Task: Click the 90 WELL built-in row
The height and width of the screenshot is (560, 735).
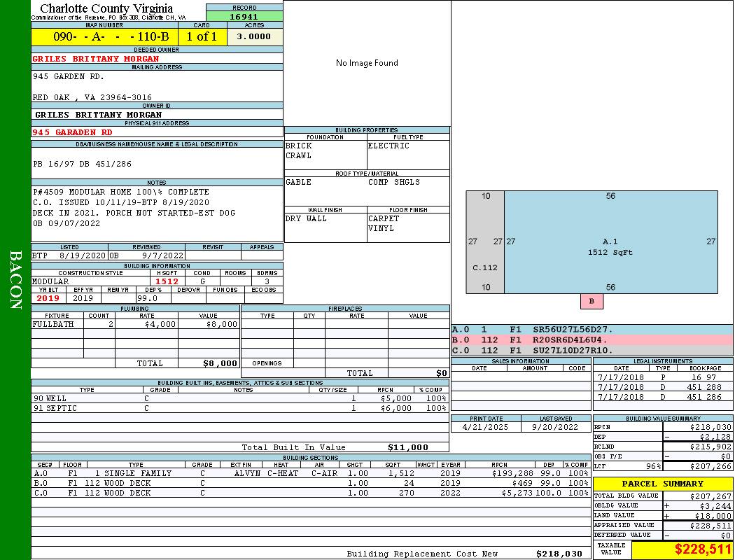Action: tap(239, 398)
